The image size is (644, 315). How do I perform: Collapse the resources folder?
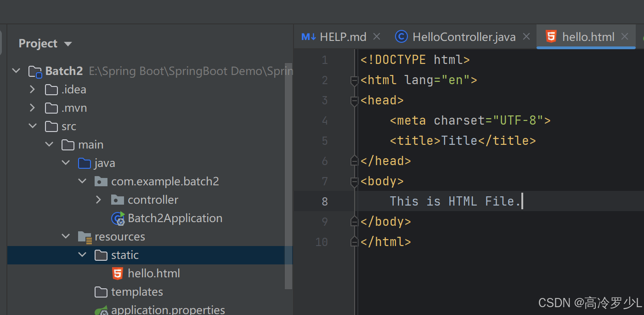66,236
